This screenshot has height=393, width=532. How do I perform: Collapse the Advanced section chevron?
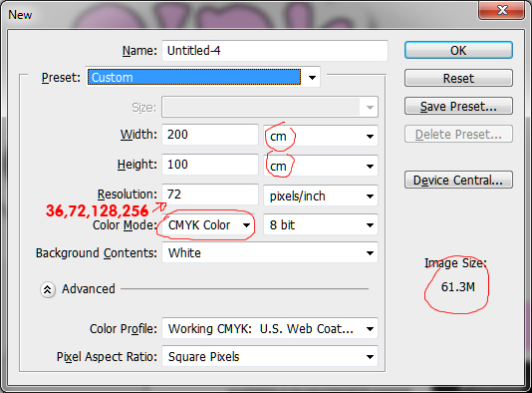point(48,289)
